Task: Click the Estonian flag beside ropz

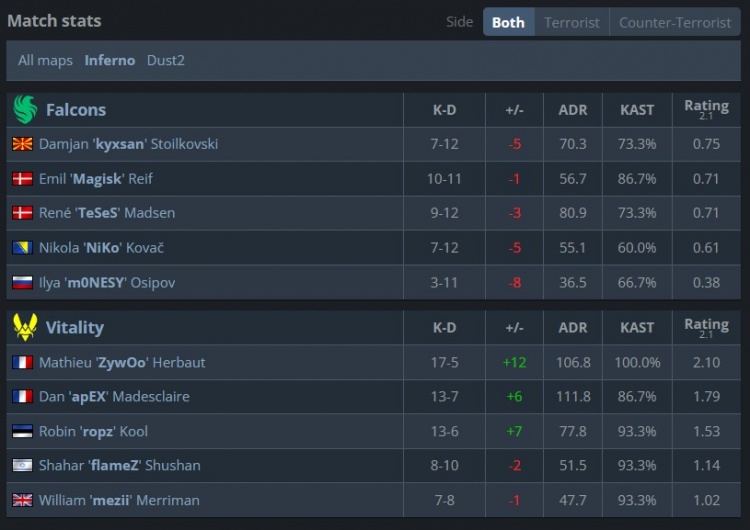Action: pos(22,431)
